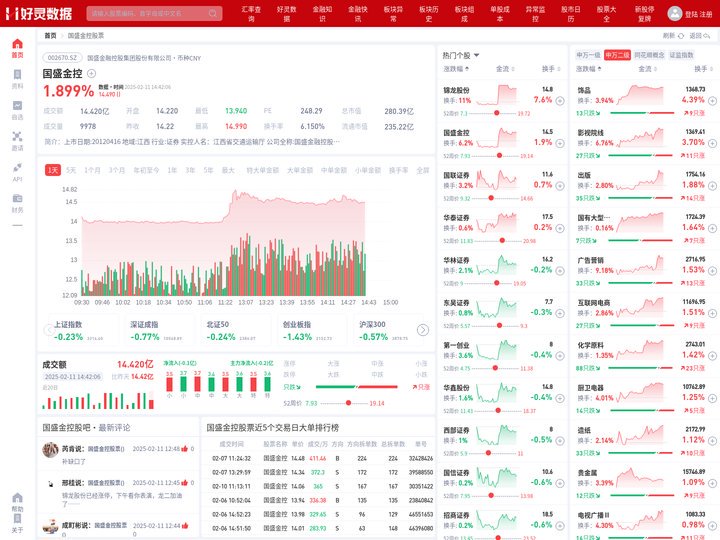Click plus icon beside 东吴证券
Viewport: 720px width, 540px height.
click(x=560, y=313)
